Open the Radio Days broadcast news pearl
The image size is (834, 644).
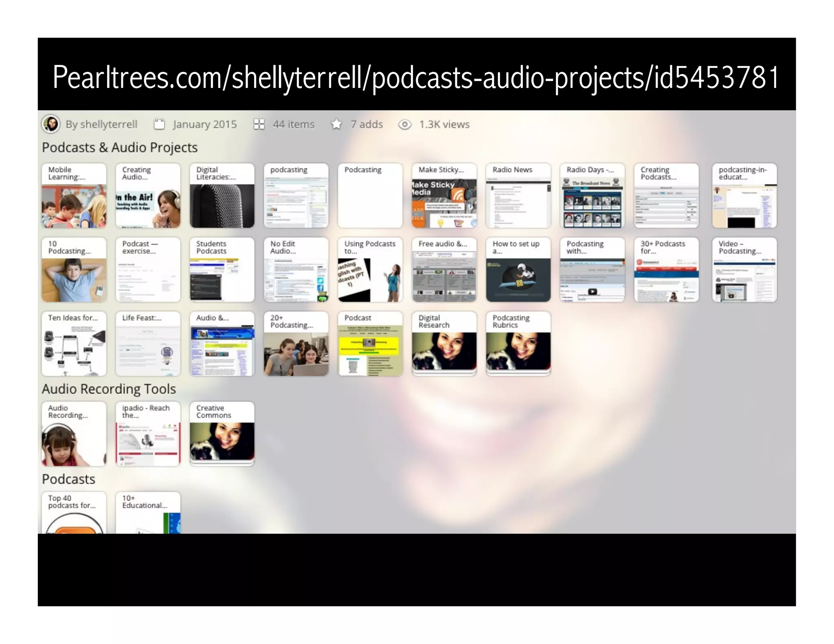pyautogui.click(x=592, y=196)
